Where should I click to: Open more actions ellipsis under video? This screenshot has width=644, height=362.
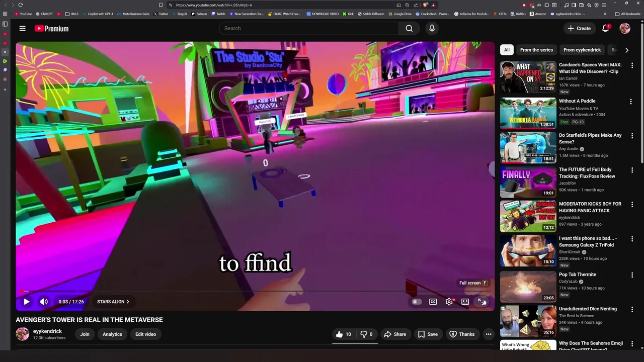488,334
